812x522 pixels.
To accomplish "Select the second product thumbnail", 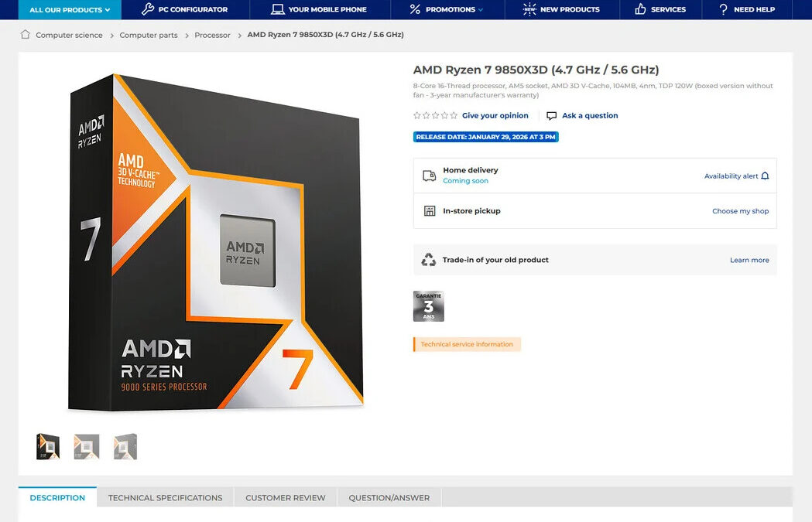I will (86, 445).
